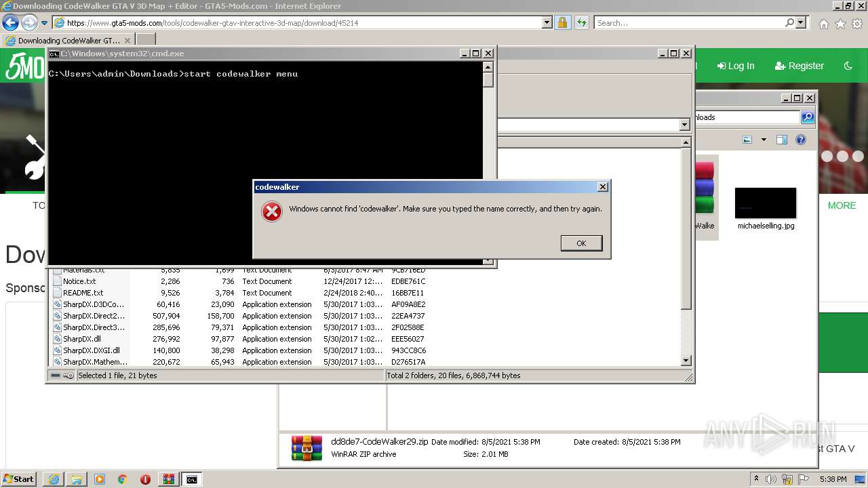Screen dimensions: 868x488
Task: Click Explorer search button
Action: 808,117
